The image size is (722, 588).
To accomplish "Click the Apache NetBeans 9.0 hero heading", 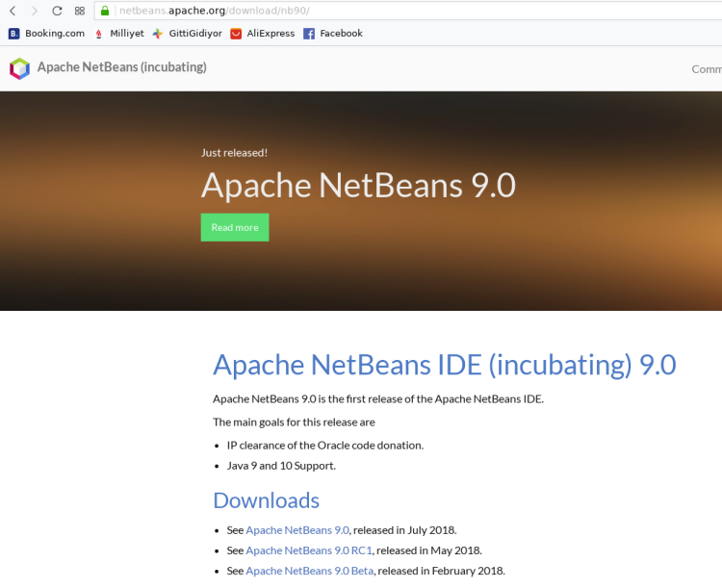I will coord(358,186).
